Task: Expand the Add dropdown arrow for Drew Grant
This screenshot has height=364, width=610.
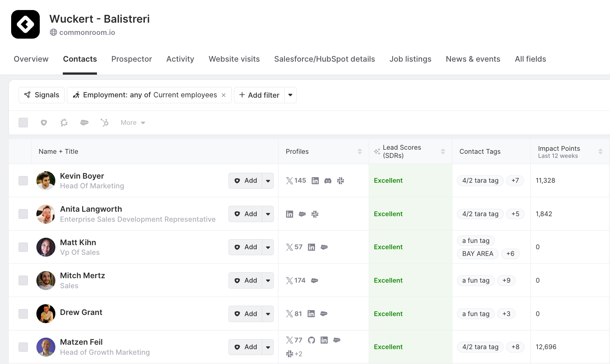Action: (268, 314)
